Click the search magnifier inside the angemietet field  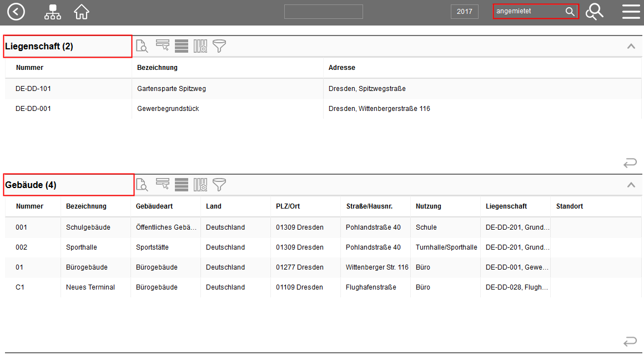(x=570, y=12)
